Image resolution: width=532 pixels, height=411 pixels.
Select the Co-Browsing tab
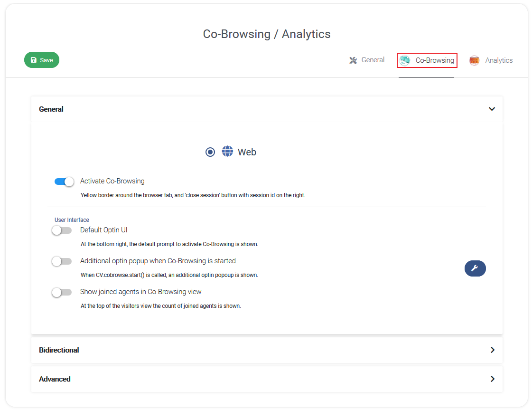427,60
